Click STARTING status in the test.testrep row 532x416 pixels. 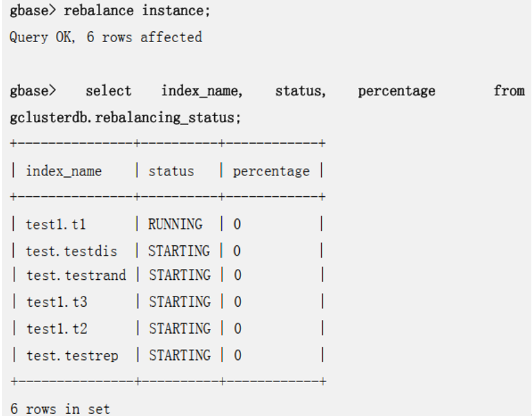[179, 356]
